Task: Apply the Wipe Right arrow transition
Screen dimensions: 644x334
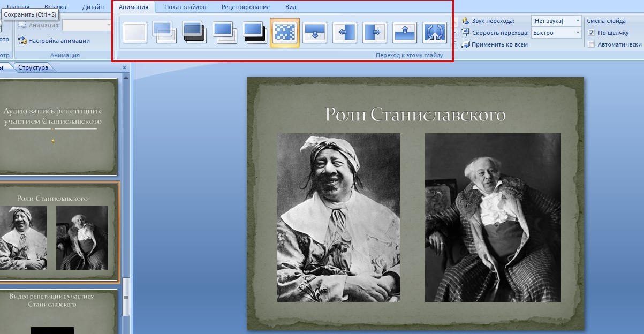Action: click(x=375, y=33)
